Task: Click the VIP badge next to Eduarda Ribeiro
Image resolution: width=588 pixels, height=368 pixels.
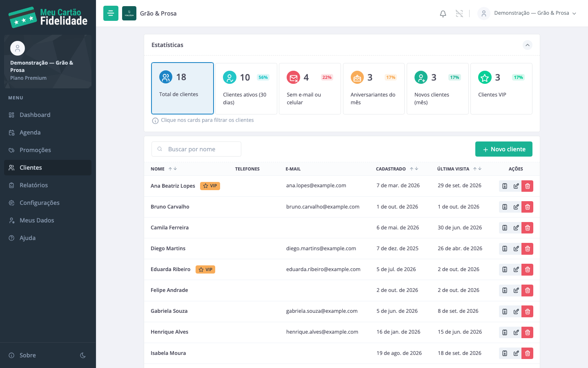Action: [205, 269]
